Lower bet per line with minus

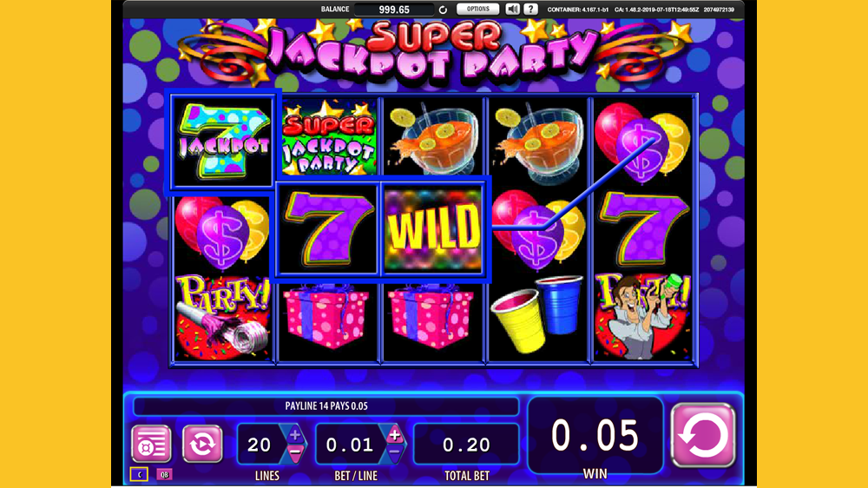tap(394, 452)
